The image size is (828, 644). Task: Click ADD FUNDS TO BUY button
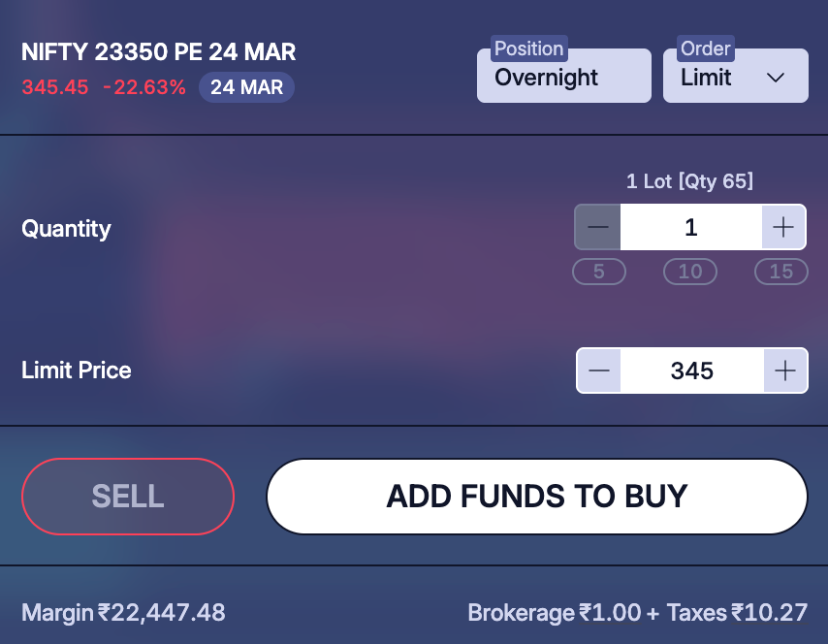537,497
